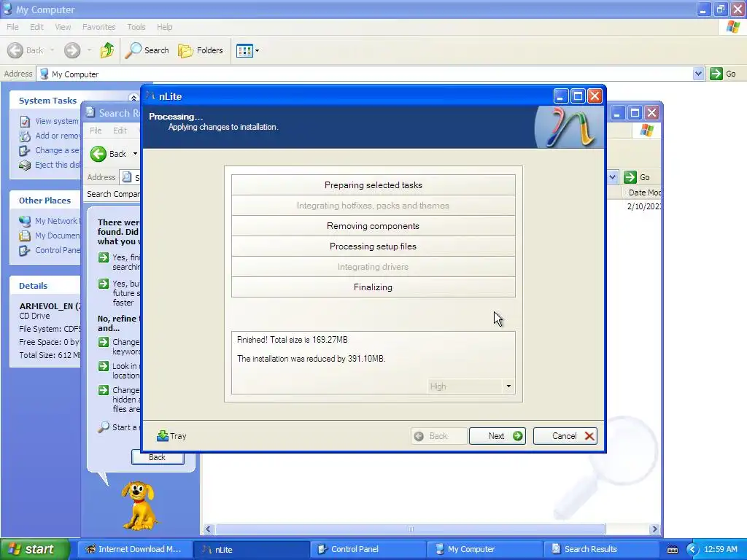The height and width of the screenshot is (560, 747).
Task: Click Date Modified column header
Action: tap(641, 192)
